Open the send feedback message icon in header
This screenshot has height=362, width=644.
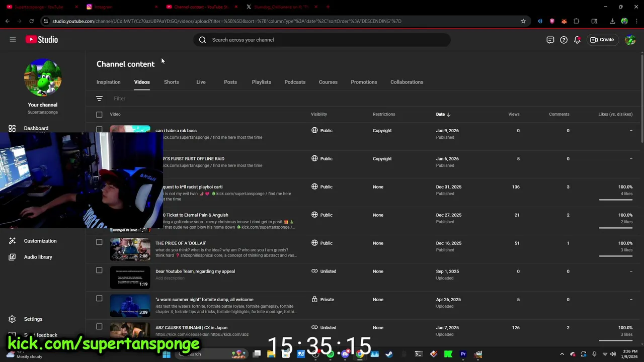pos(550,40)
